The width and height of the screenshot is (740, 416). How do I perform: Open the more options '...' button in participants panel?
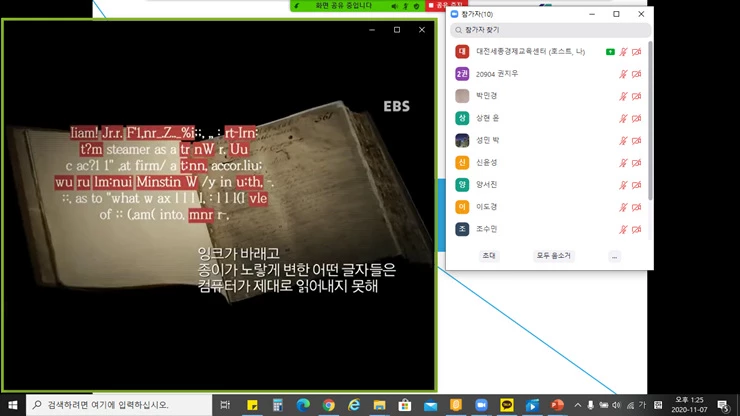614,256
